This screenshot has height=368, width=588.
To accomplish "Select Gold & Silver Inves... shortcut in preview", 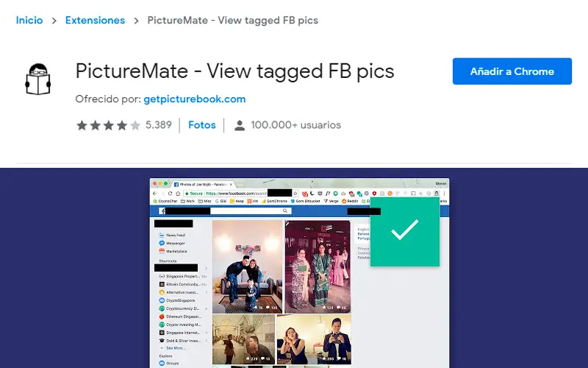I will [180, 341].
